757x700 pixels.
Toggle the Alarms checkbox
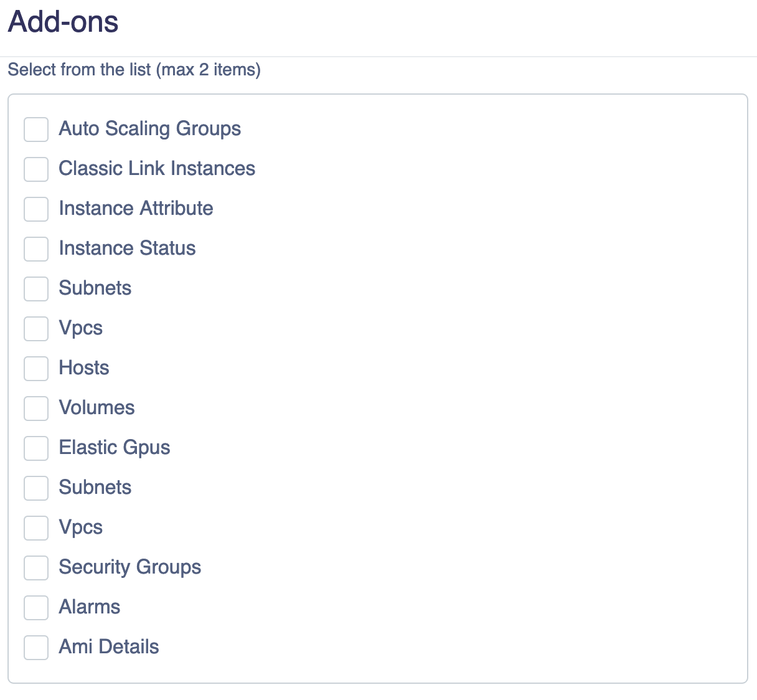(x=36, y=608)
